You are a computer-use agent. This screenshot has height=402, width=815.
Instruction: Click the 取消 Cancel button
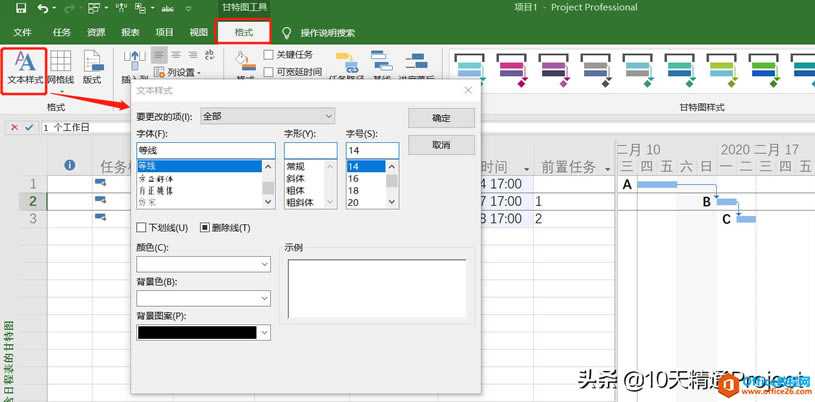click(441, 145)
